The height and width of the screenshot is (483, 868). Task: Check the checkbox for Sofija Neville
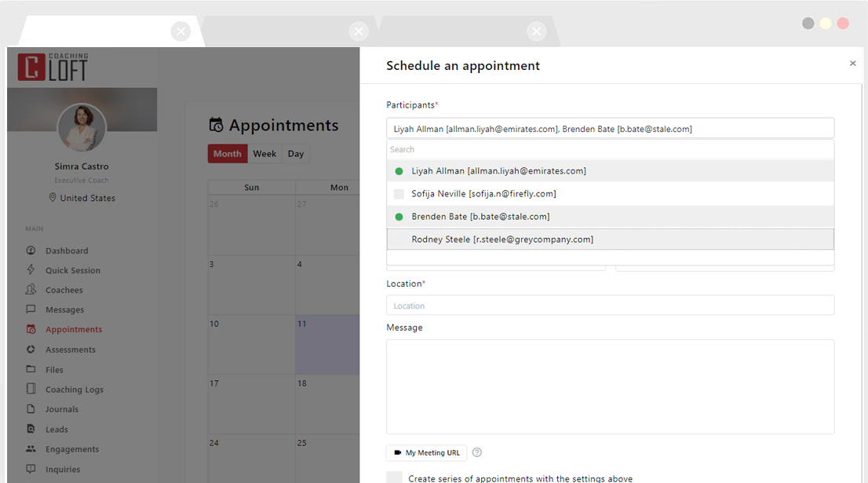pos(399,193)
